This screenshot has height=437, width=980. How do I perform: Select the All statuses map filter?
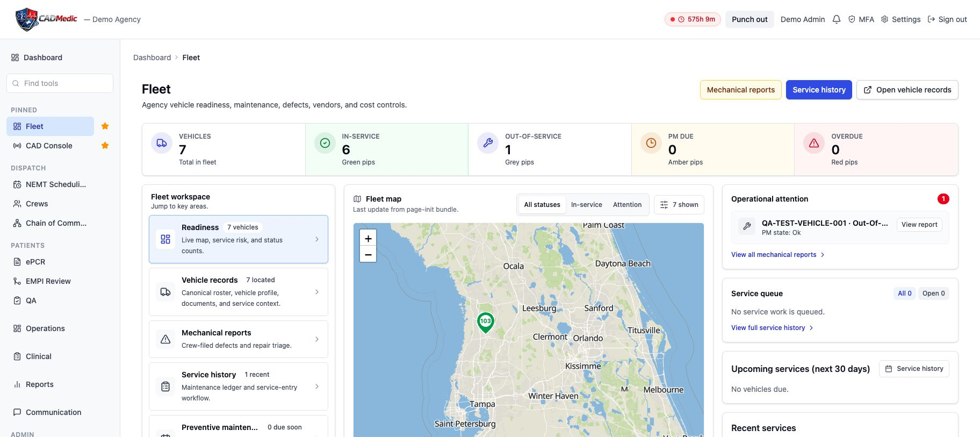coord(542,205)
